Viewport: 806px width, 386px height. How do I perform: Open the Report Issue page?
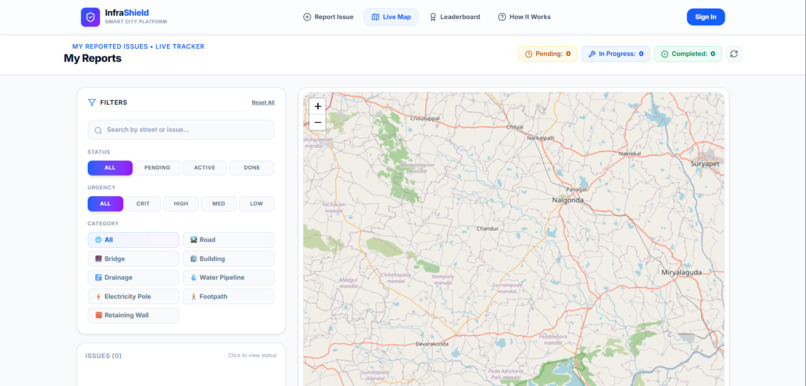coord(328,17)
